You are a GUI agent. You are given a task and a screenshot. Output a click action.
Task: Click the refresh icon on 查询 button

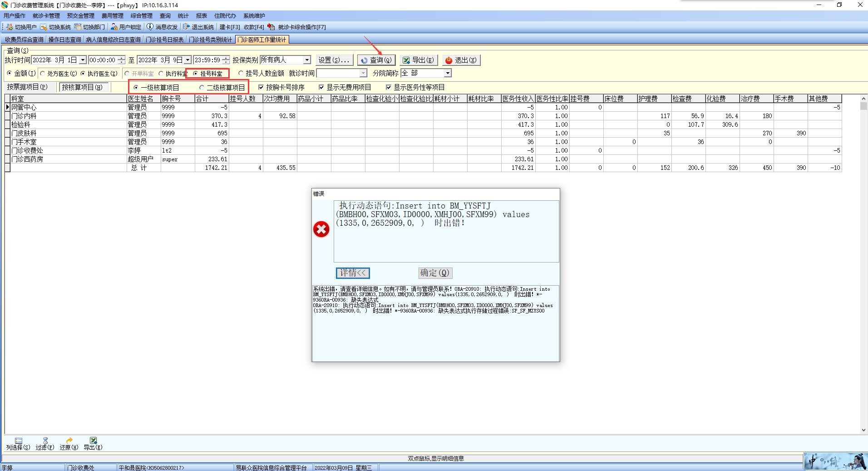(x=364, y=60)
